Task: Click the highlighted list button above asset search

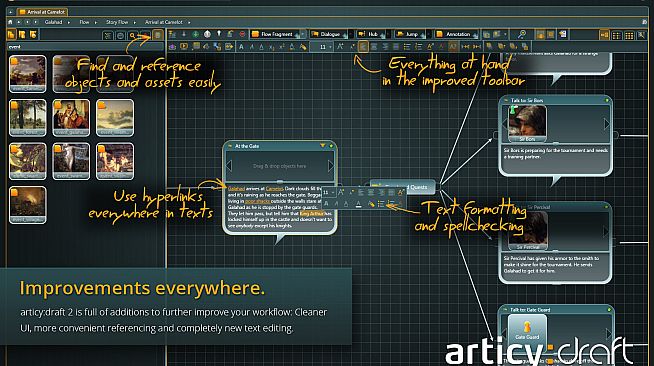Action: coord(158,35)
